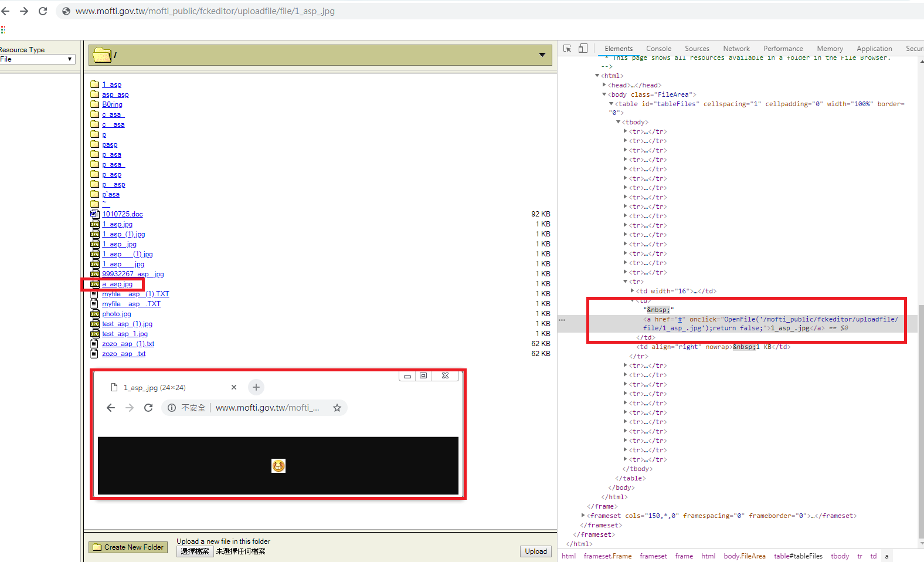Click folder icon beside pasp
This screenshot has height=562, width=924.
(x=94, y=144)
